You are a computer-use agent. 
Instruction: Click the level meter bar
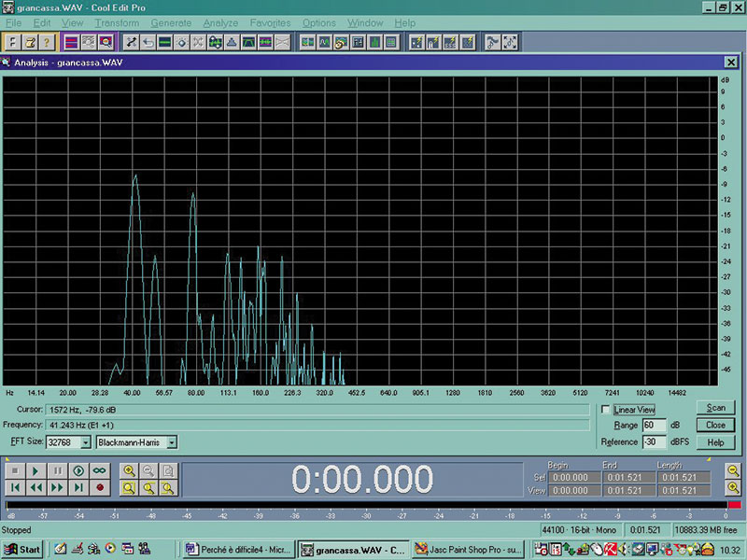point(367,505)
